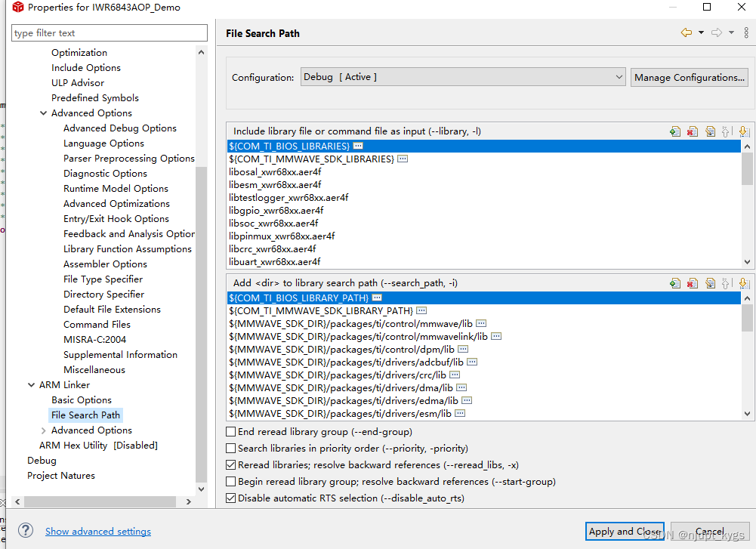The width and height of the screenshot is (756, 549).
Task: Click Apply and Close button
Action: pos(625,531)
